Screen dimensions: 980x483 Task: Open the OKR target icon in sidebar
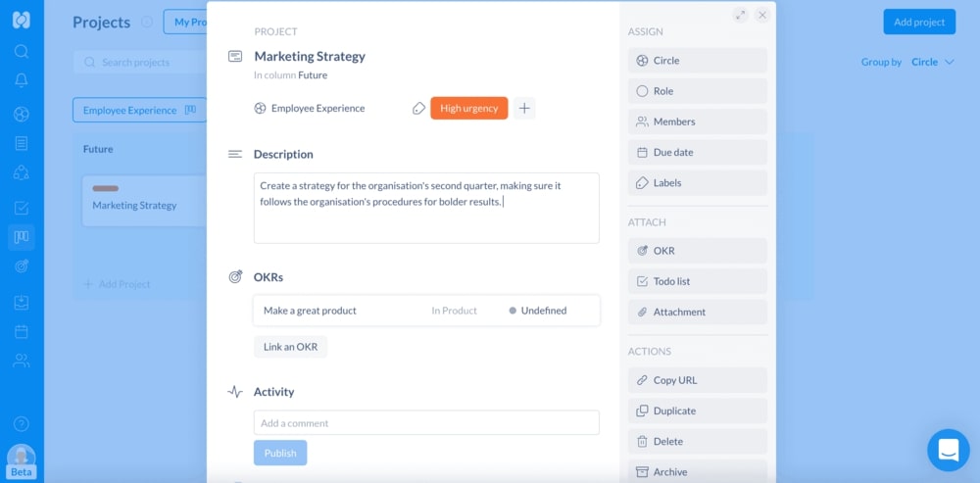[x=22, y=266]
